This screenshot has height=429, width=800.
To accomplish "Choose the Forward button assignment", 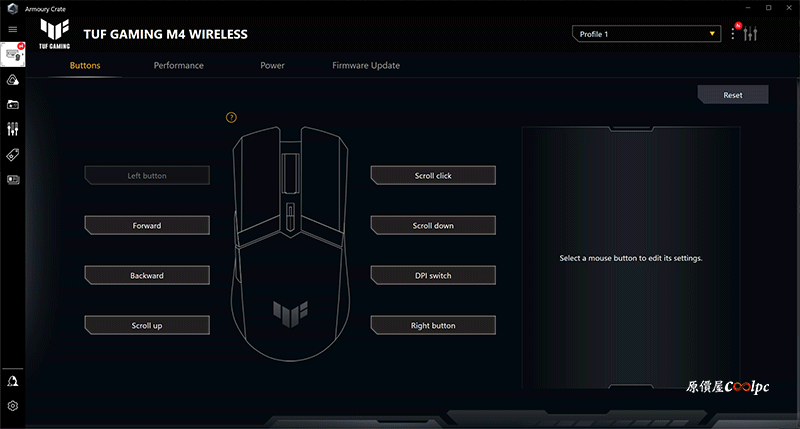I will tap(147, 225).
